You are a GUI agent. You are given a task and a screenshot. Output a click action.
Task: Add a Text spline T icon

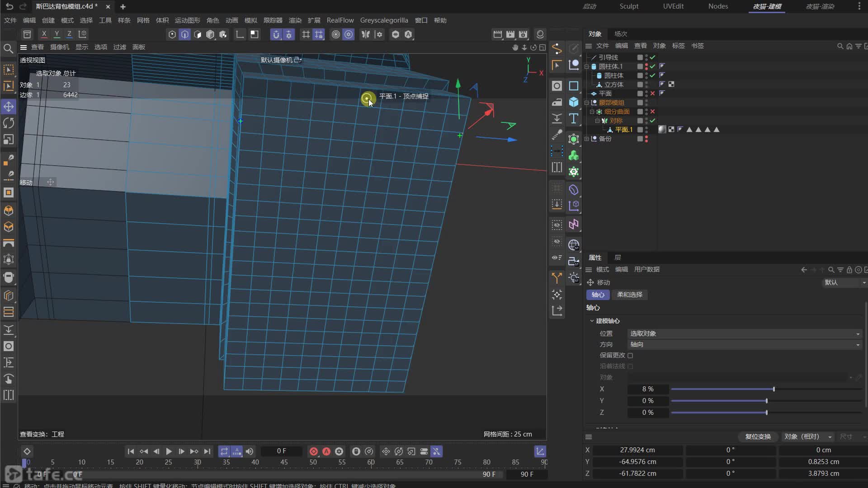click(x=574, y=118)
